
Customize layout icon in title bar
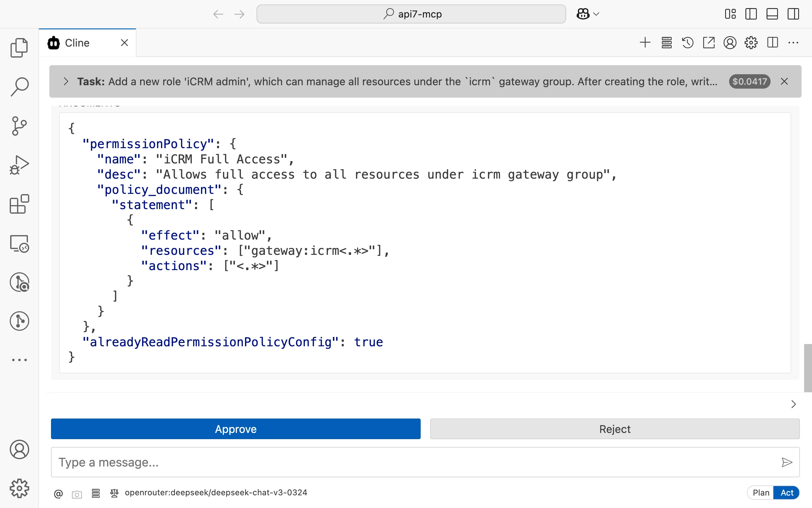[x=730, y=14]
